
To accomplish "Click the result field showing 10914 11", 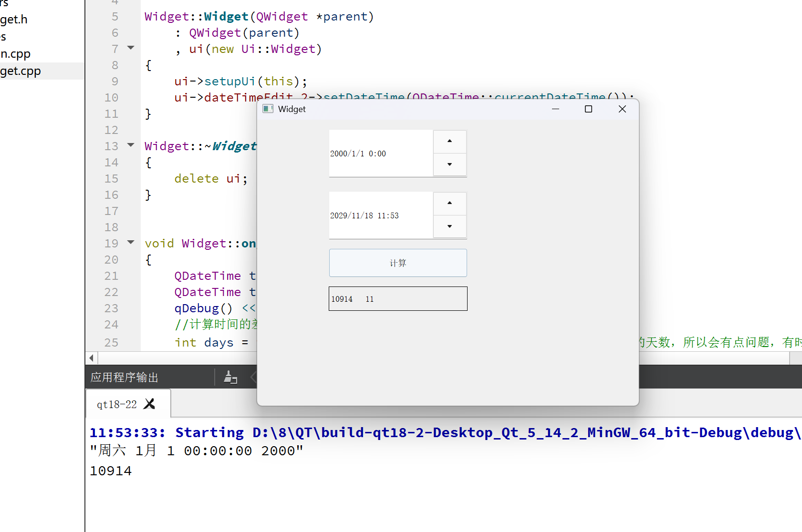I will pyautogui.click(x=397, y=298).
